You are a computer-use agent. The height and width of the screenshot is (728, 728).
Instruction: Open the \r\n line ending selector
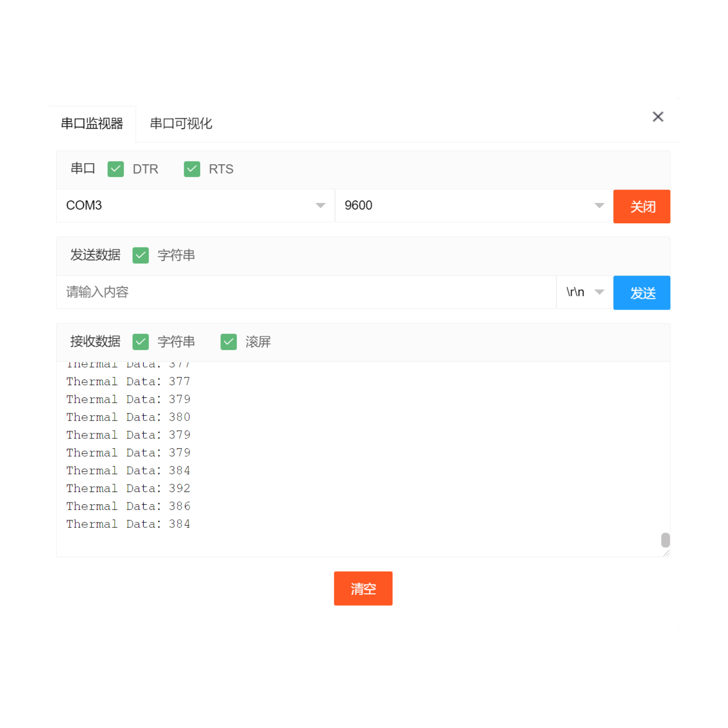coord(583,292)
